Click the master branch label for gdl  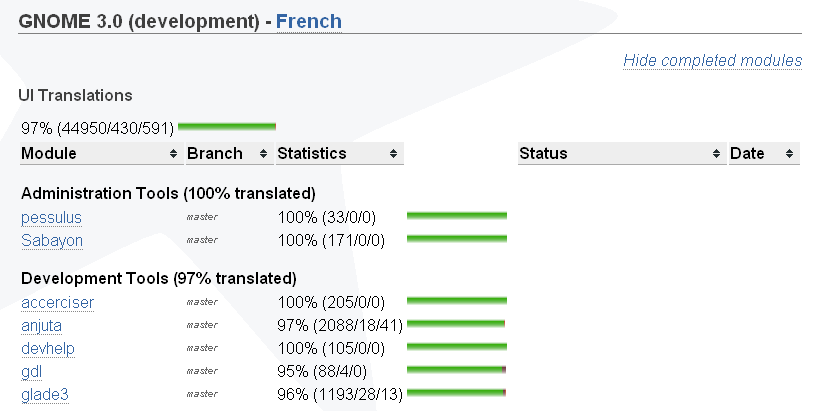[202, 371]
